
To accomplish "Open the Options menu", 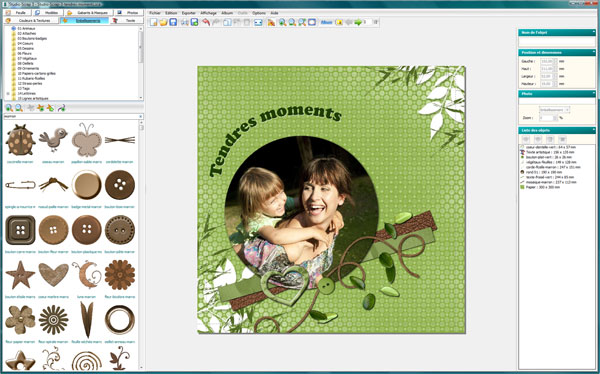I will pos(259,13).
